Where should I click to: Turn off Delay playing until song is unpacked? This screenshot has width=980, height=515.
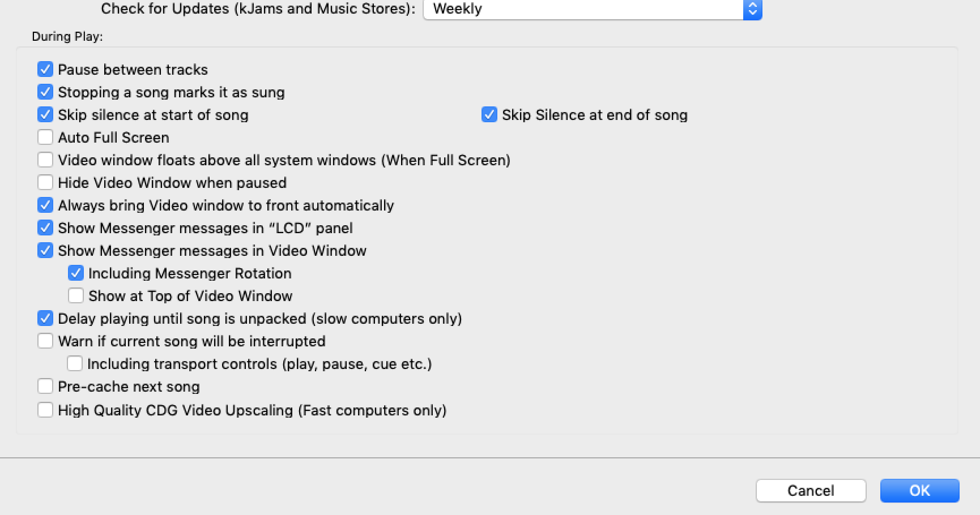point(45,319)
